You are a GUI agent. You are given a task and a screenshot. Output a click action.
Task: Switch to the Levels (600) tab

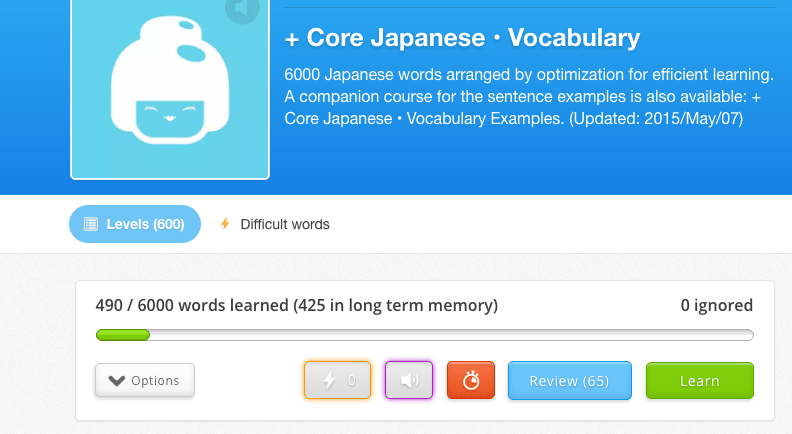135,224
